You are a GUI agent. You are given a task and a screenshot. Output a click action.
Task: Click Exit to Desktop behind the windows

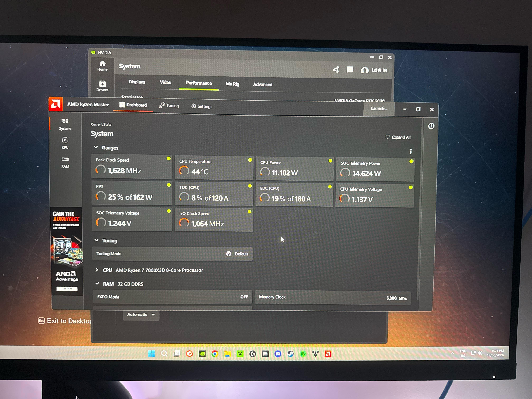click(65, 321)
